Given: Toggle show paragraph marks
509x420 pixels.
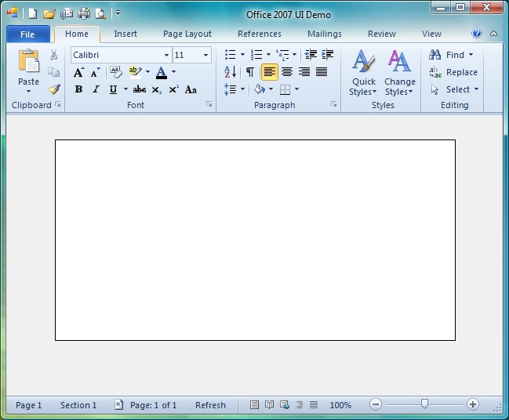Looking at the screenshot, I should (249, 72).
